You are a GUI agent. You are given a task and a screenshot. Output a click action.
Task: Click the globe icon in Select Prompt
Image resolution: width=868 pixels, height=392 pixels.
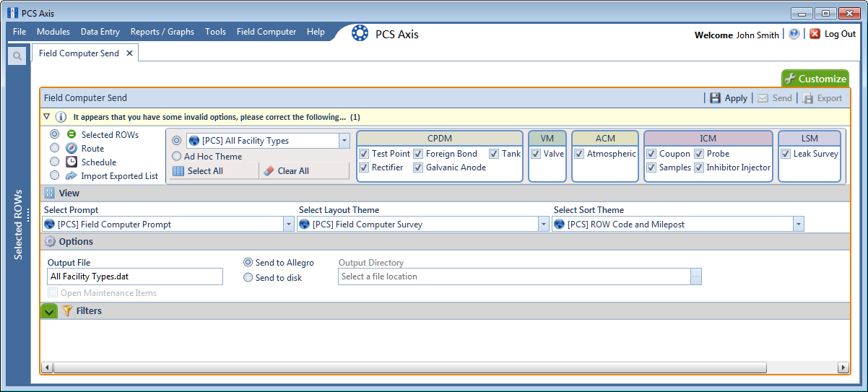click(50, 225)
